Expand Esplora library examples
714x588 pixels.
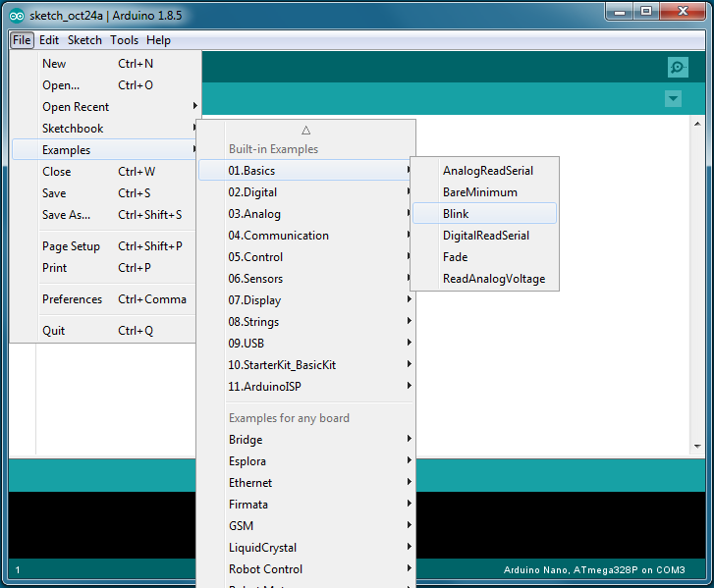(306, 461)
